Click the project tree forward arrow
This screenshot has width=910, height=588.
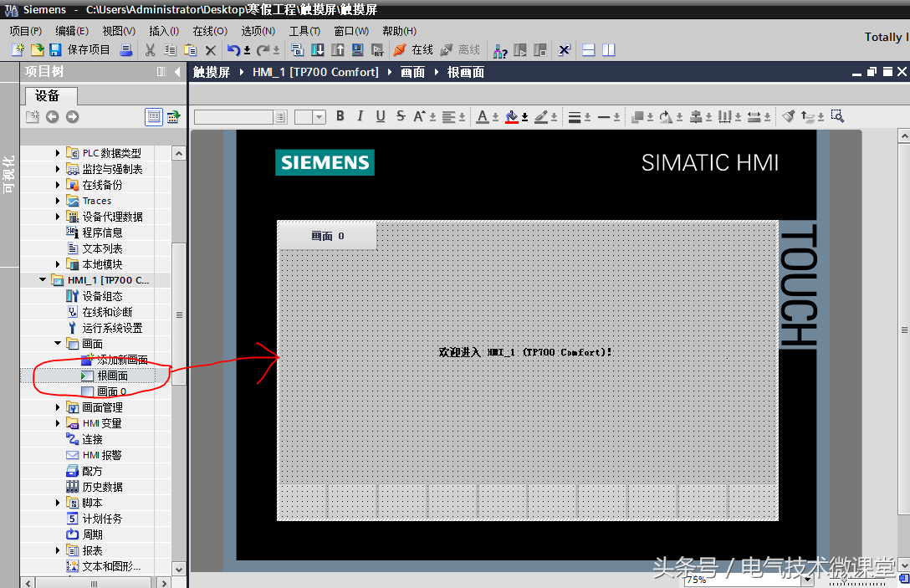click(72, 116)
